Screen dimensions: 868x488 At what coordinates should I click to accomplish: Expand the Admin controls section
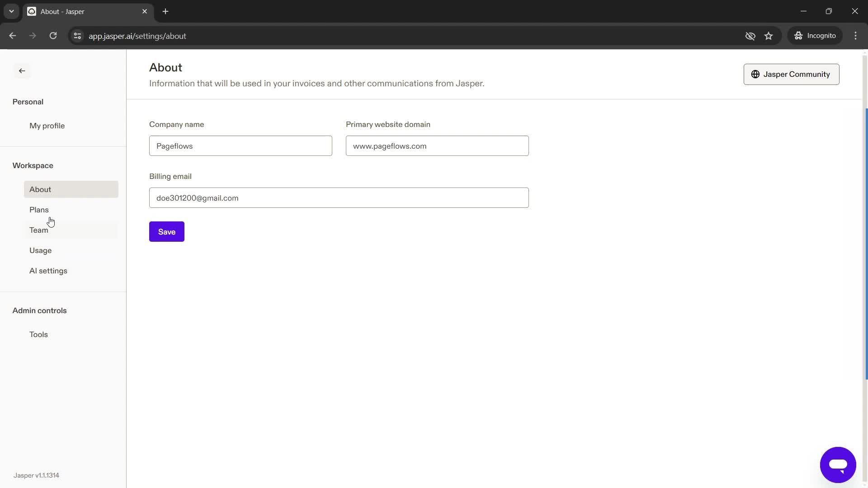pyautogui.click(x=39, y=310)
